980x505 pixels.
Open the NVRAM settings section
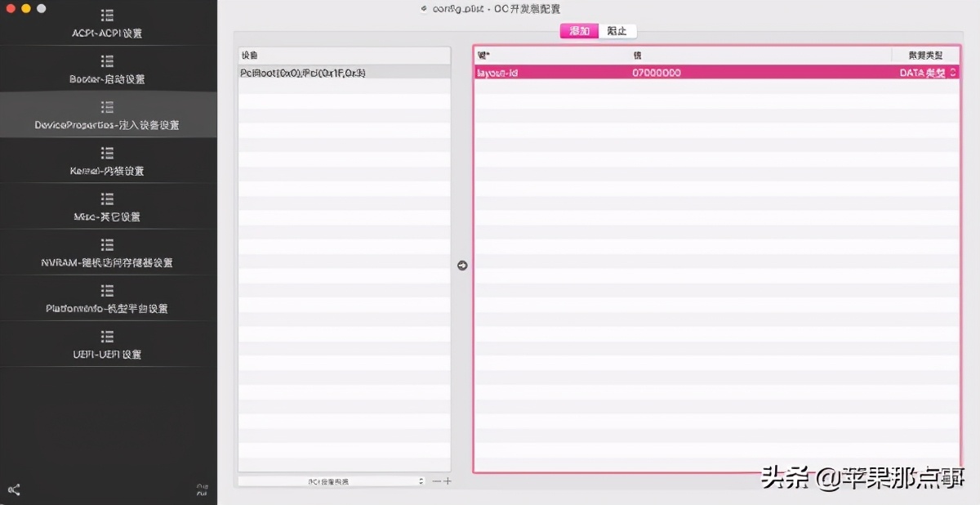coord(107,253)
